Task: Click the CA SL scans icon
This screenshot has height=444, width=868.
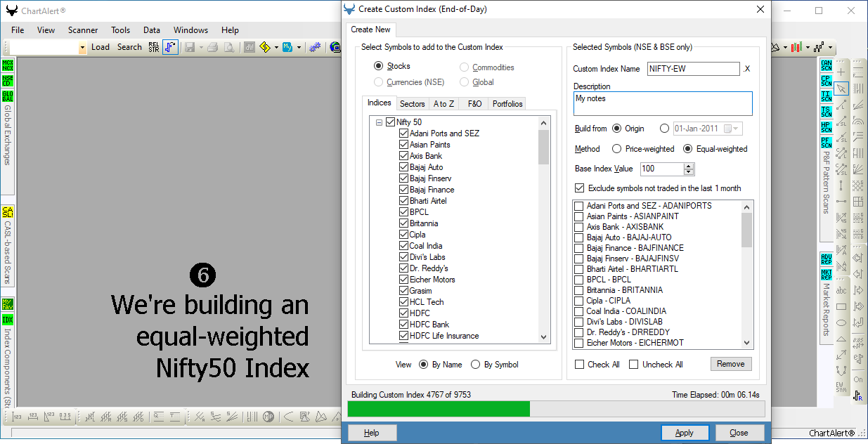Action: [x=8, y=212]
